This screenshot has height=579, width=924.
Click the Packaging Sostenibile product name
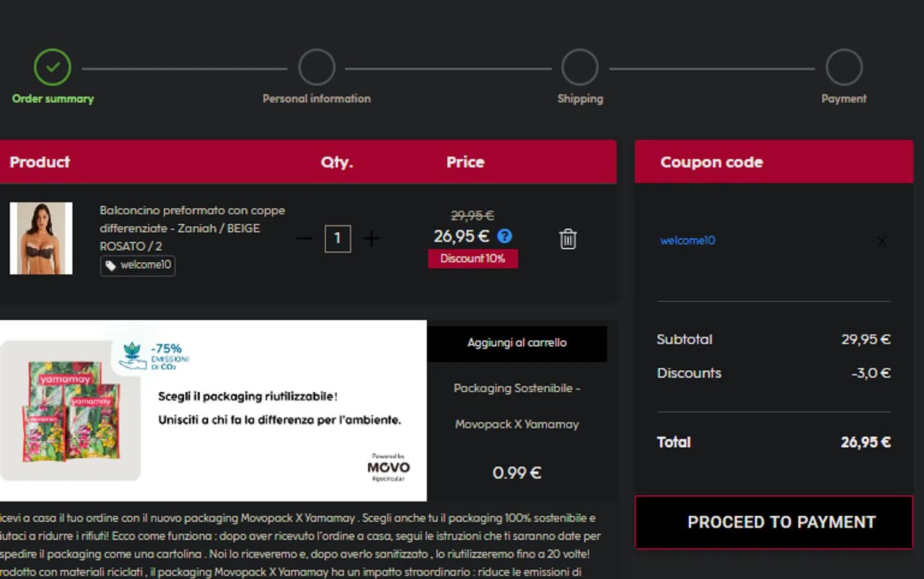(x=517, y=406)
